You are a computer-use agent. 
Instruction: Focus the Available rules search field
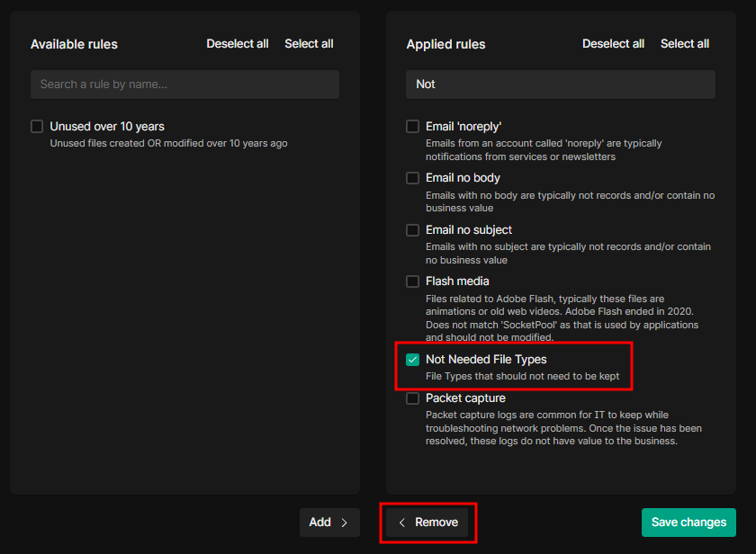coord(184,85)
